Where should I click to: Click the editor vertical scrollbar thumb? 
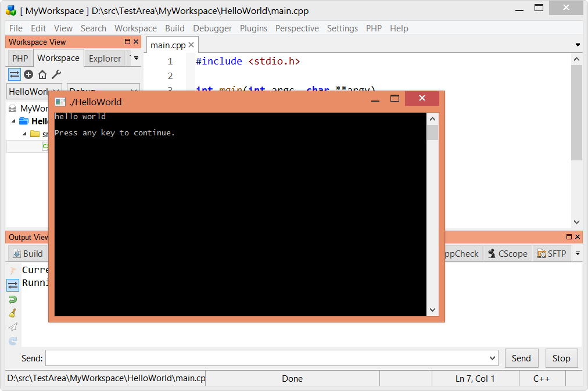click(577, 113)
